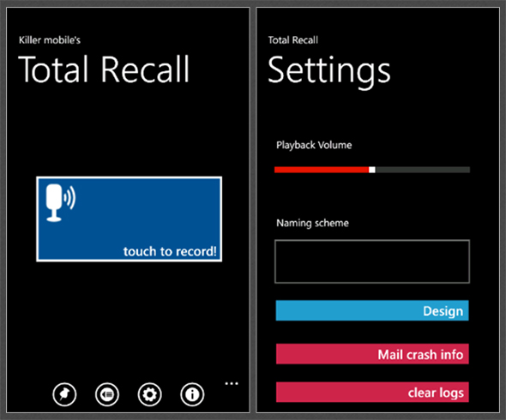Open settings via the gear icon

[150, 394]
